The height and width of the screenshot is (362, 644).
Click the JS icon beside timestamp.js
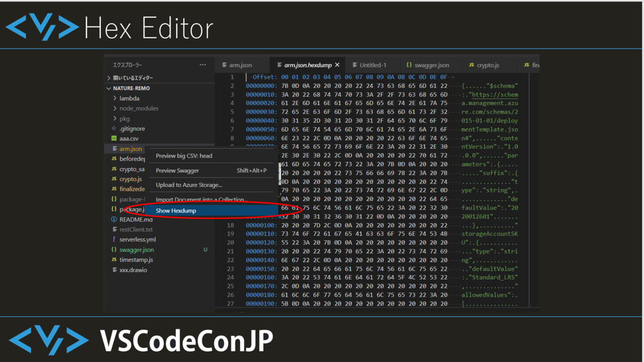[x=114, y=260]
